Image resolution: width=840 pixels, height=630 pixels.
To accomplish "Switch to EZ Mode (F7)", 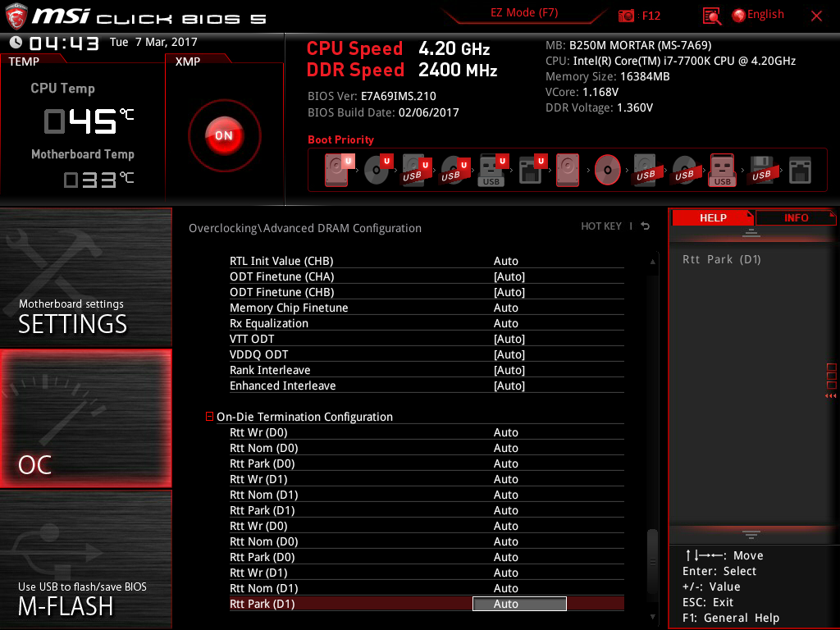I will tap(525, 13).
